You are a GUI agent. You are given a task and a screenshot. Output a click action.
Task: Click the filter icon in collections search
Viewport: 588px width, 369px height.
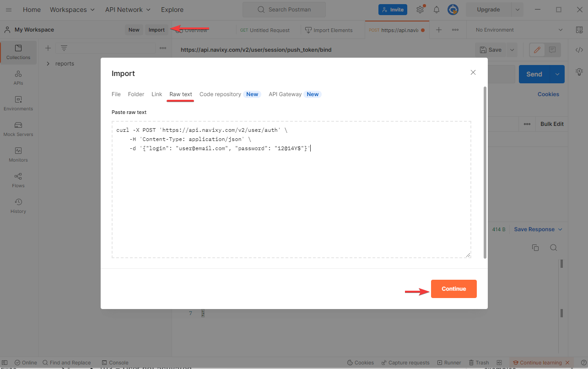64,48
